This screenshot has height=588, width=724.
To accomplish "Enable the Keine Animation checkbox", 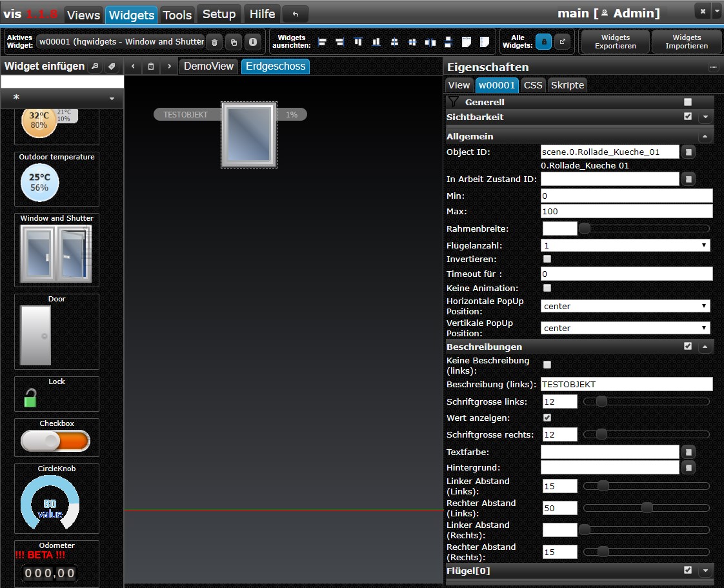I will tap(547, 289).
